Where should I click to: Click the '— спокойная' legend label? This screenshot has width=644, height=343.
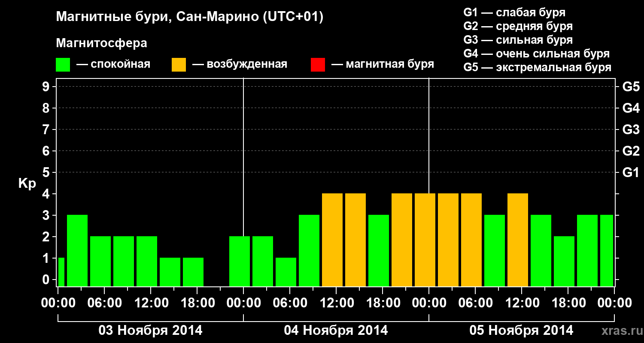113,65
